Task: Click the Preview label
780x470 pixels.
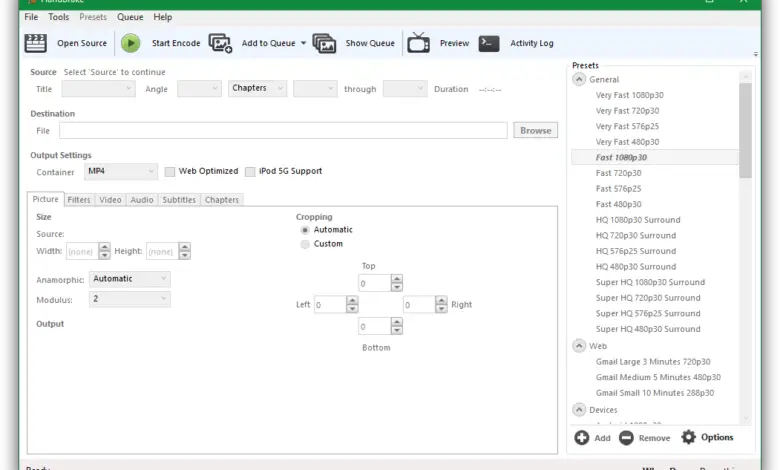Action: click(455, 43)
